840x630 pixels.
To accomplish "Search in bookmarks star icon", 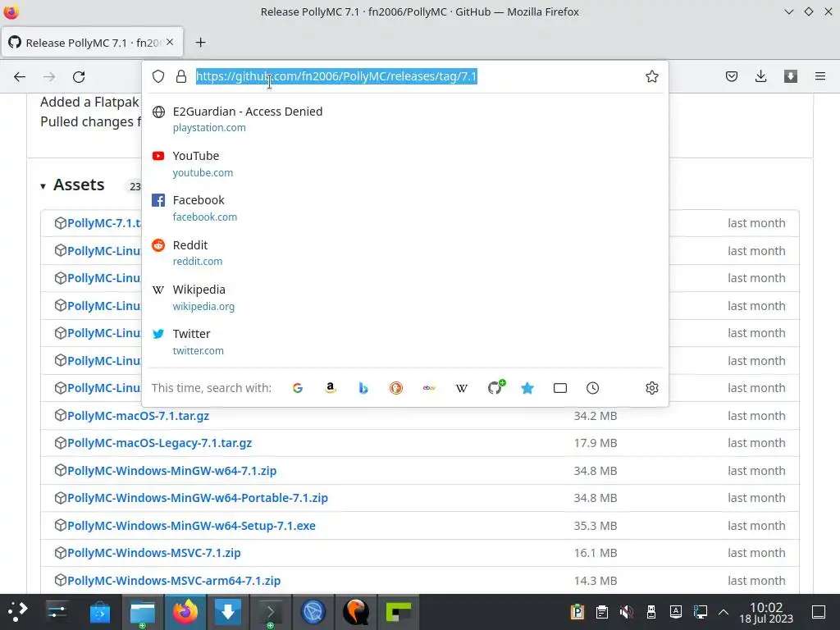I will 527,388.
